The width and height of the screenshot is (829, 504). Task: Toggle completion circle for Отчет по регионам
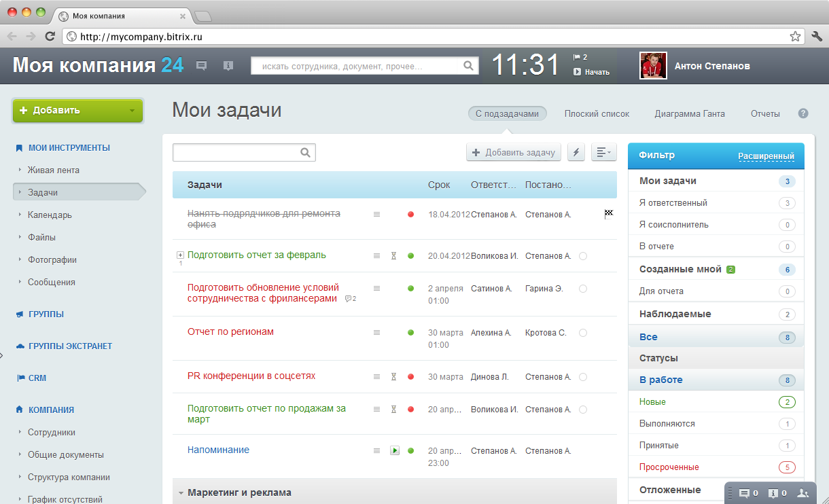(583, 333)
